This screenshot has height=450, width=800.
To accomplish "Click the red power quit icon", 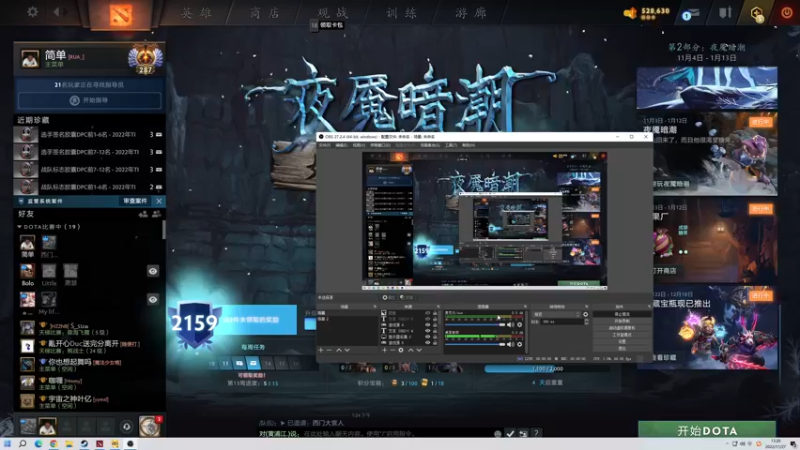I will [x=787, y=13].
